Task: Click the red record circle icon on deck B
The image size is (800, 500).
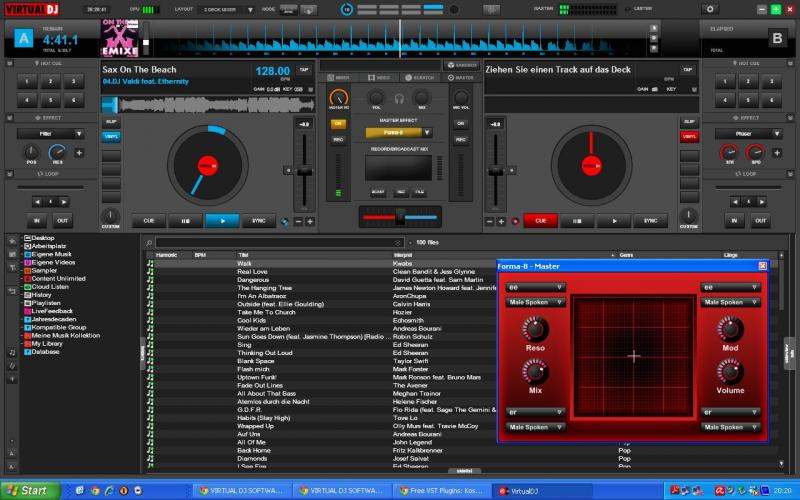Action: point(515,221)
